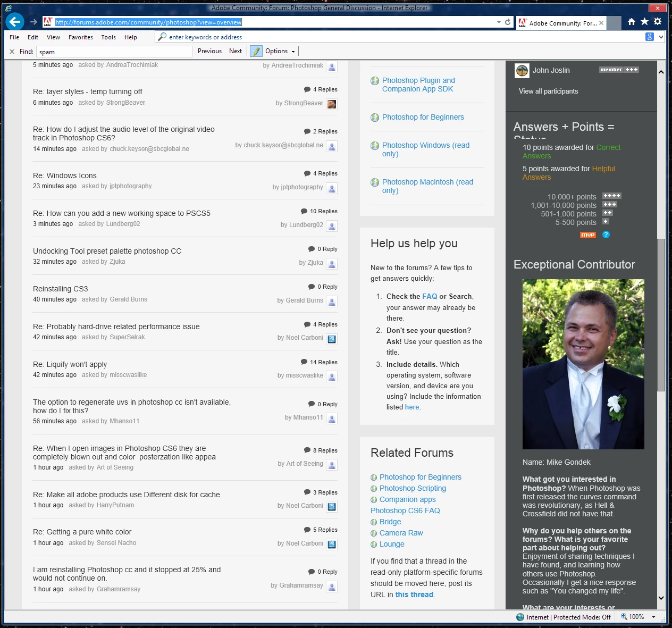Click the Next find button
The width and height of the screenshot is (672, 628).
click(x=236, y=51)
